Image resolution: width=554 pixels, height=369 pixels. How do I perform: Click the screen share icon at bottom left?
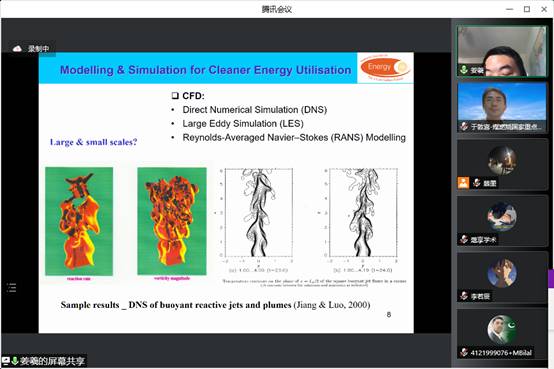pos(6,361)
